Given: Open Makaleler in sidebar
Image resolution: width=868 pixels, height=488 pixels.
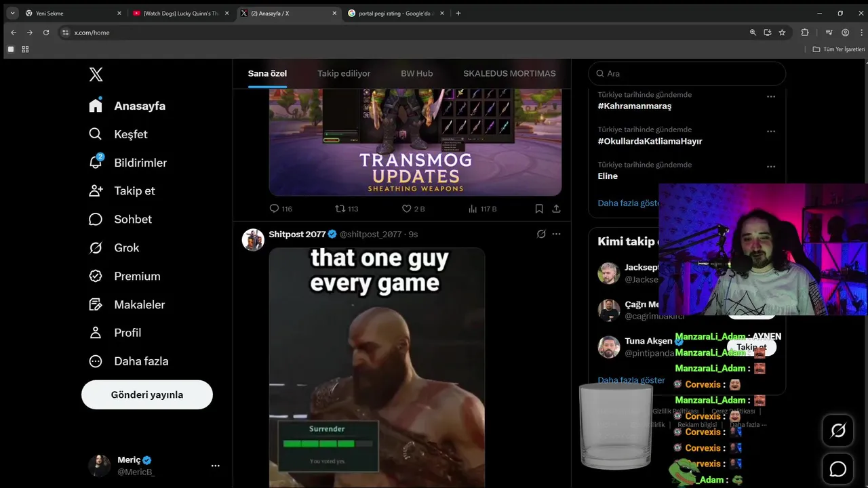Looking at the screenshot, I should point(127,305).
